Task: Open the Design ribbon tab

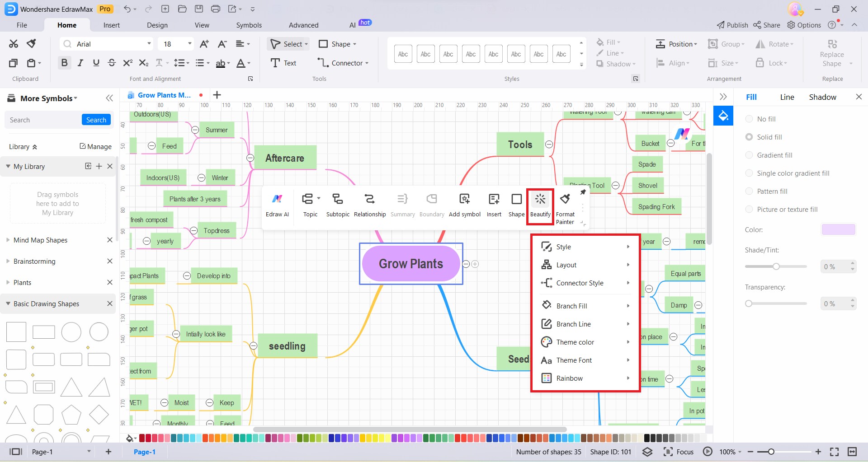Action: 157,25
